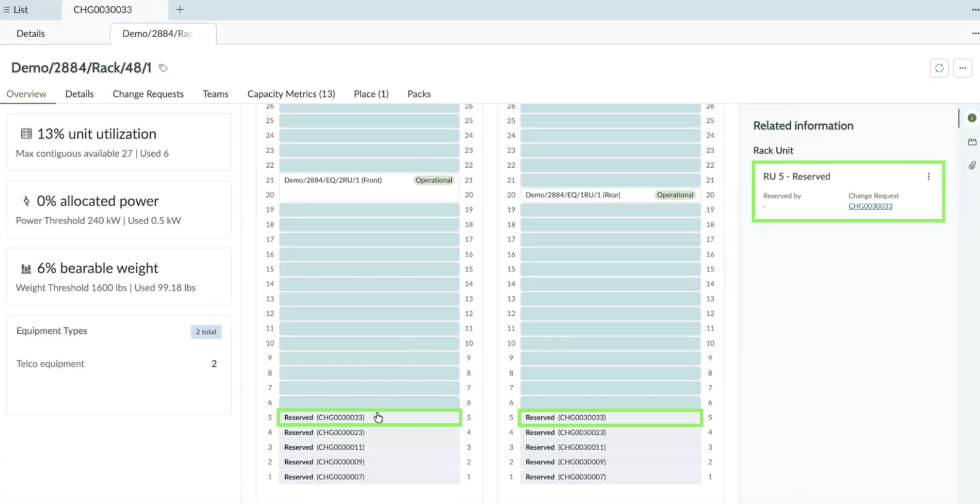Click empty front rack unit 12 slot
Image resolution: width=980 pixels, height=504 pixels.
pyautogui.click(x=369, y=314)
